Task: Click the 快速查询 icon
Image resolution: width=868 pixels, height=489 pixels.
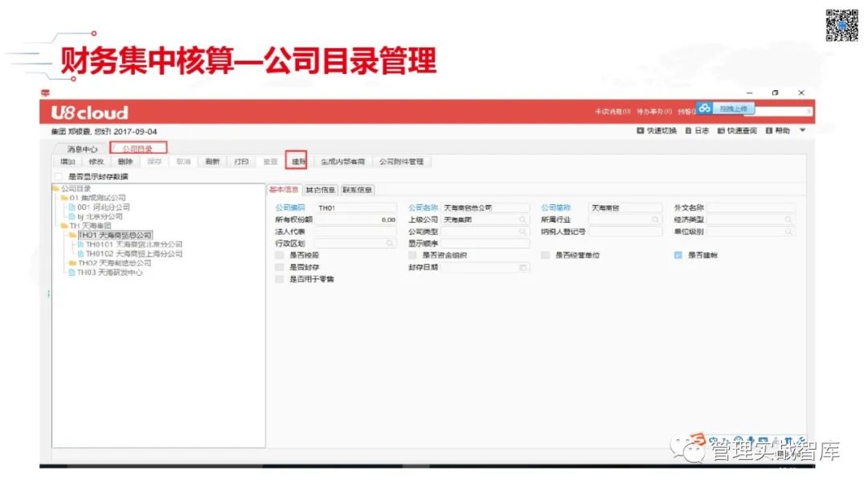Action: pos(721,131)
